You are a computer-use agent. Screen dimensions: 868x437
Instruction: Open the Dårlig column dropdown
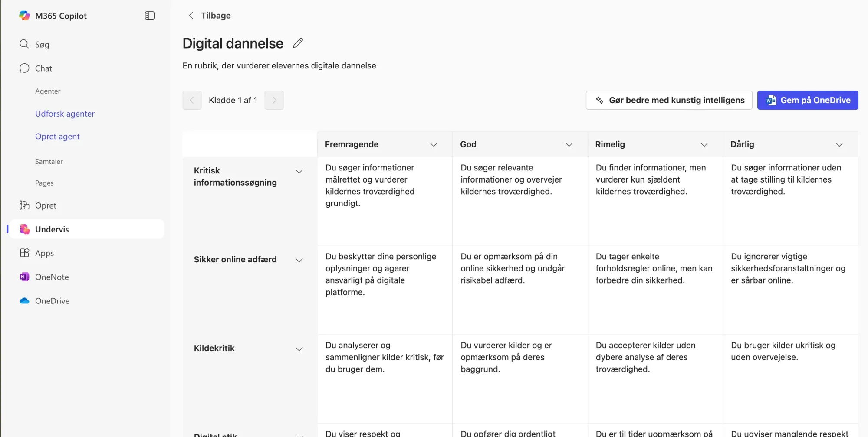click(839, 144)
